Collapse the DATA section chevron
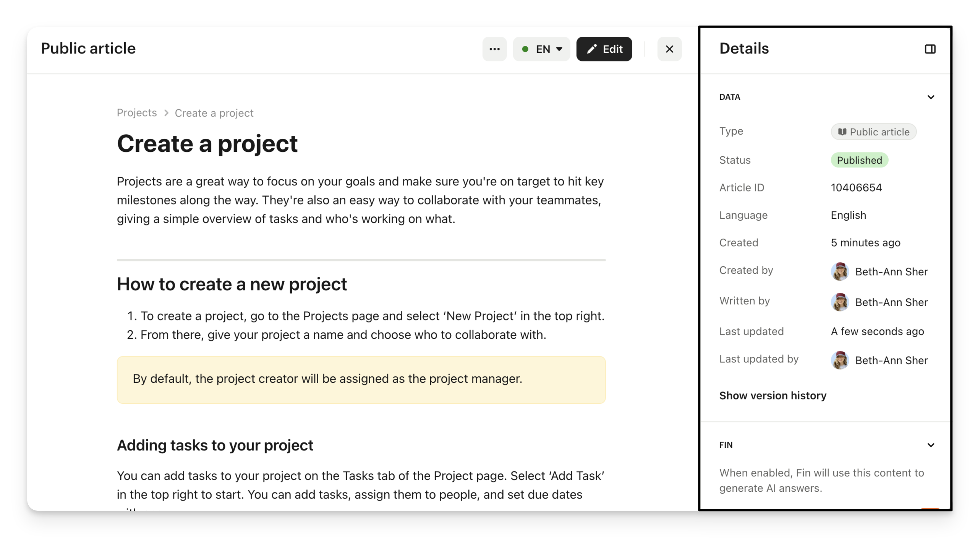 [x=931, y=97]
